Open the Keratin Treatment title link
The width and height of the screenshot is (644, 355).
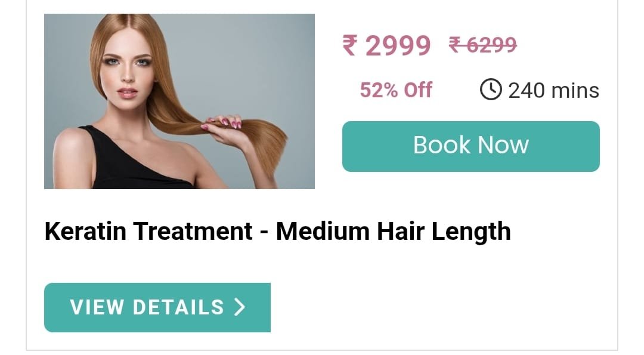pos(277,231)
